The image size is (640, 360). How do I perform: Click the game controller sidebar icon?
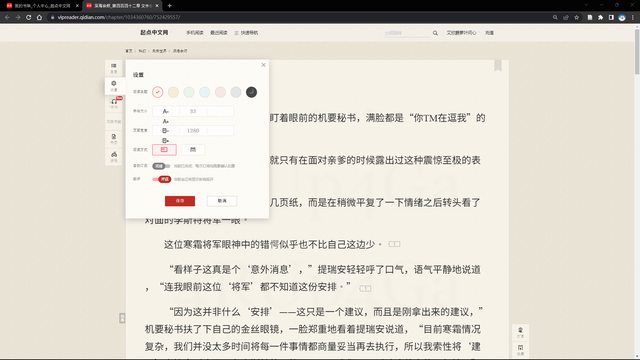114,156
